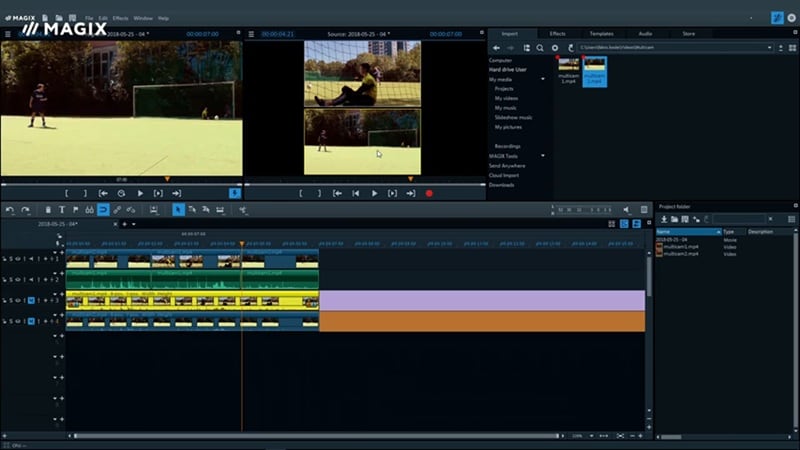Viewport: 800px width, 450px height.
Task: Click the stretch objects mouse mode icon
Action: (220, 210)
